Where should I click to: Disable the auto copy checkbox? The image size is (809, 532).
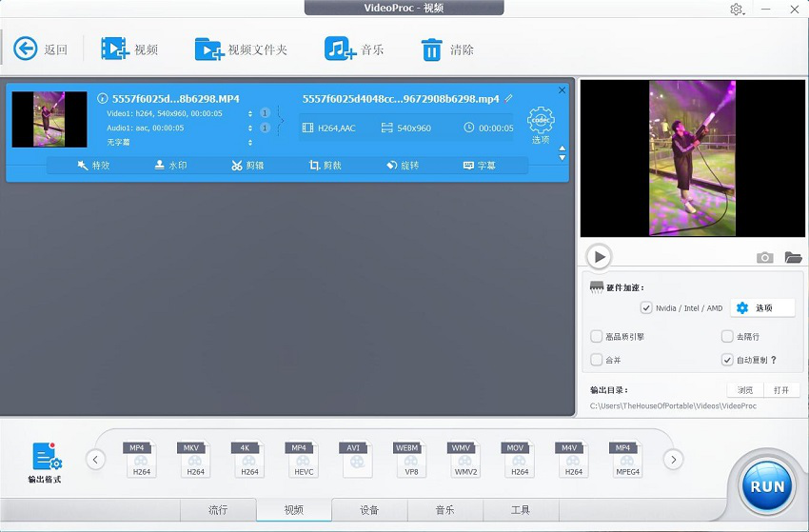click(727, 360)
